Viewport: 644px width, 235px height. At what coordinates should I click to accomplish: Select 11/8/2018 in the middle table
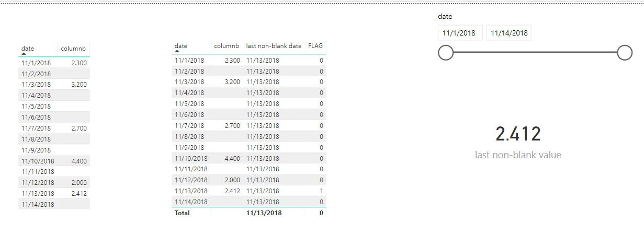coord(189,136)
